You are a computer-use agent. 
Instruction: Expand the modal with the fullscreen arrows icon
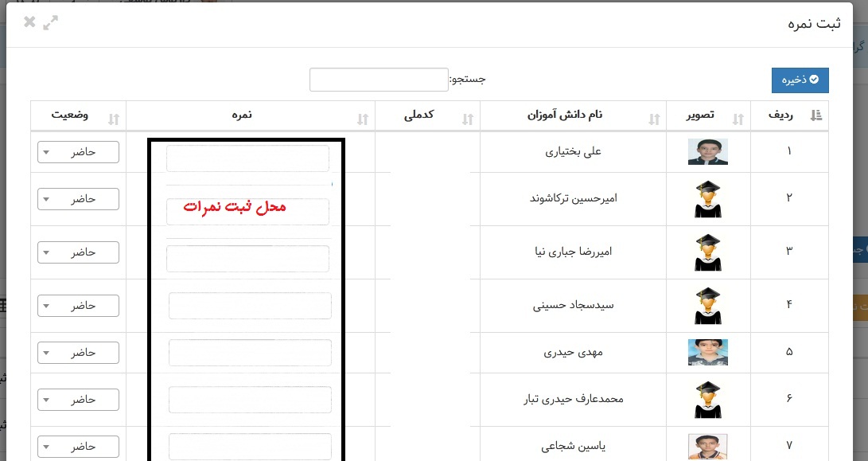(x=51, y=22)
